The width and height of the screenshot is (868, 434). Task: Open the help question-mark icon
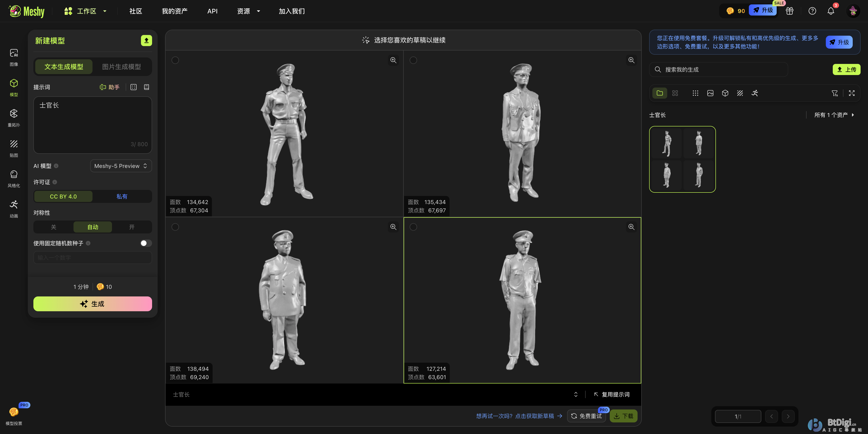(x=812, y=11)
